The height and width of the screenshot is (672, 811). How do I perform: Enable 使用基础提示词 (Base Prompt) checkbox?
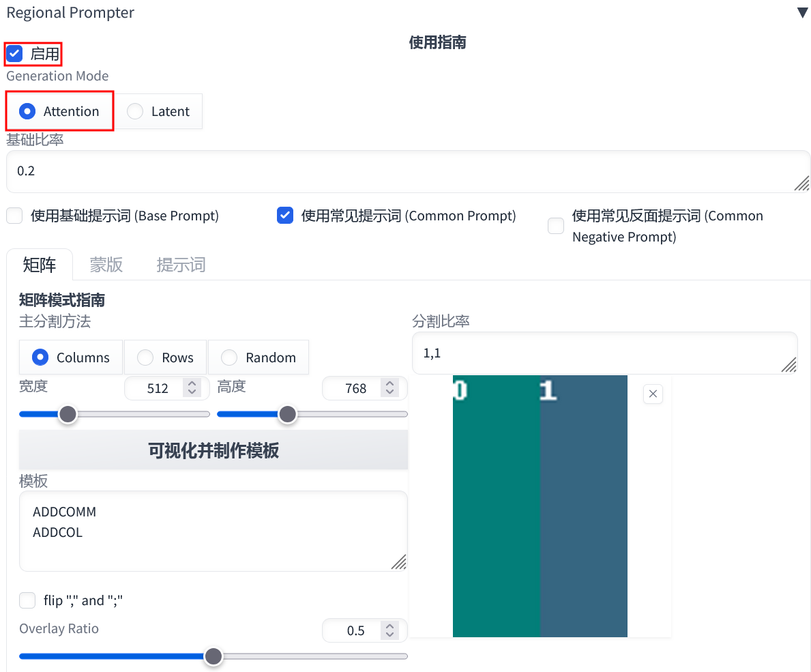[14, 216]
